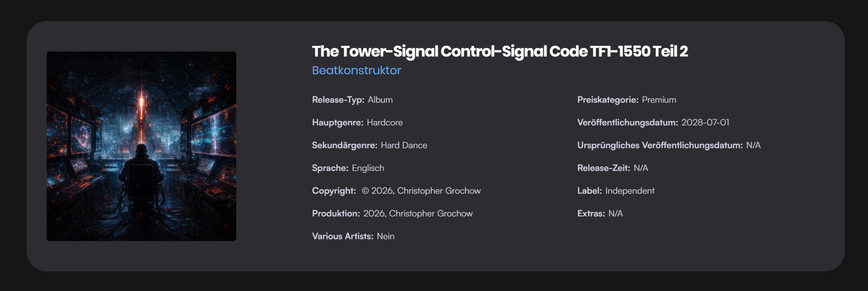This screenshot has height=291, width=868.
Task: Click the album cover artwork thumbnail
Action: point(141,146)
